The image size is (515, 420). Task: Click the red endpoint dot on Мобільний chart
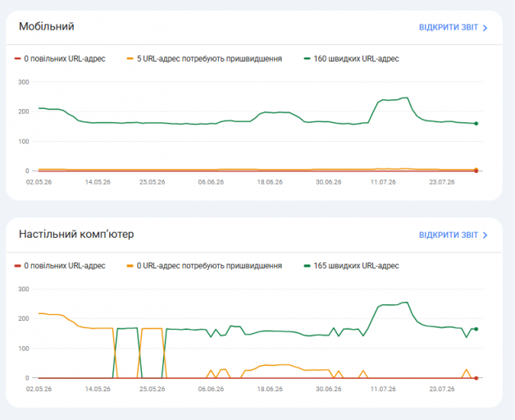tap(476, 171)
